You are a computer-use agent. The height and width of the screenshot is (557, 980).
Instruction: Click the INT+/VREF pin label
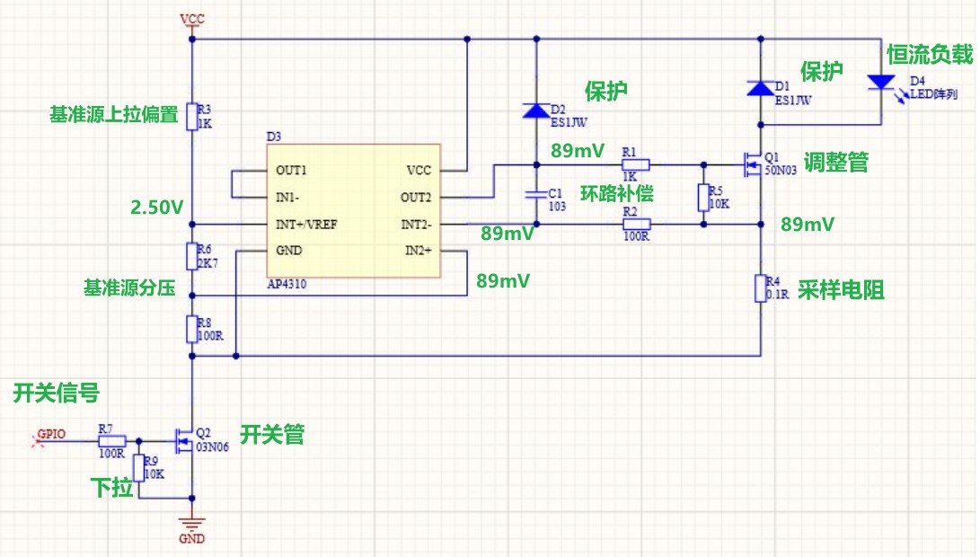(x=306, y=225)
